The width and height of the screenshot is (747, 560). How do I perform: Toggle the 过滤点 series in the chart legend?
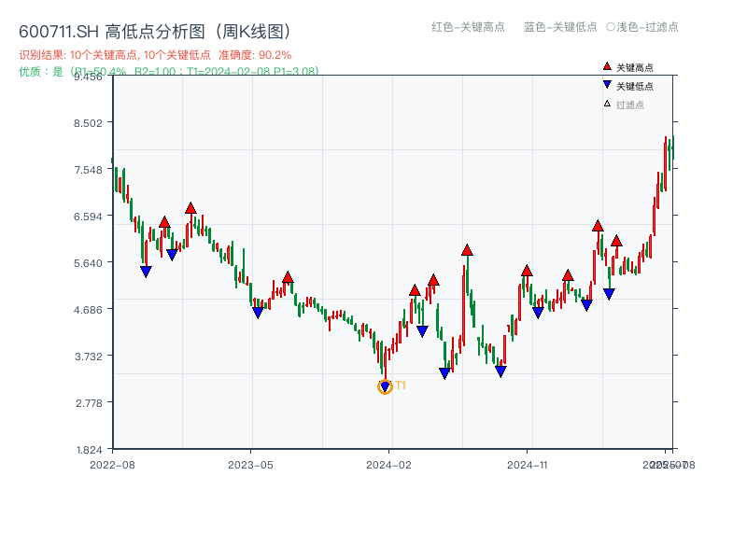(624, 105)
